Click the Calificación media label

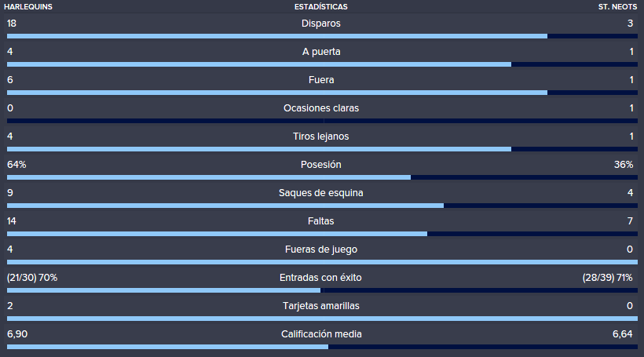click(321, 334)
